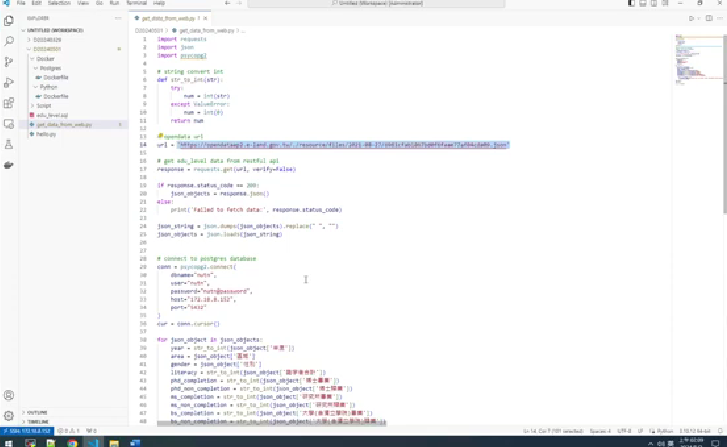Open the Run menu
Viewport: 727px width, 447px height.
coord(114,3)
